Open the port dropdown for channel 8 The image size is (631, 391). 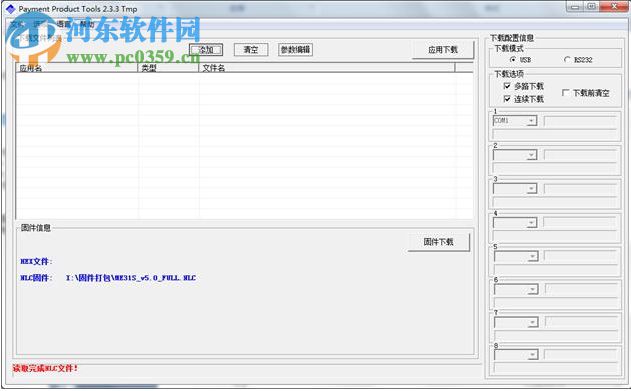coord(533,355)
